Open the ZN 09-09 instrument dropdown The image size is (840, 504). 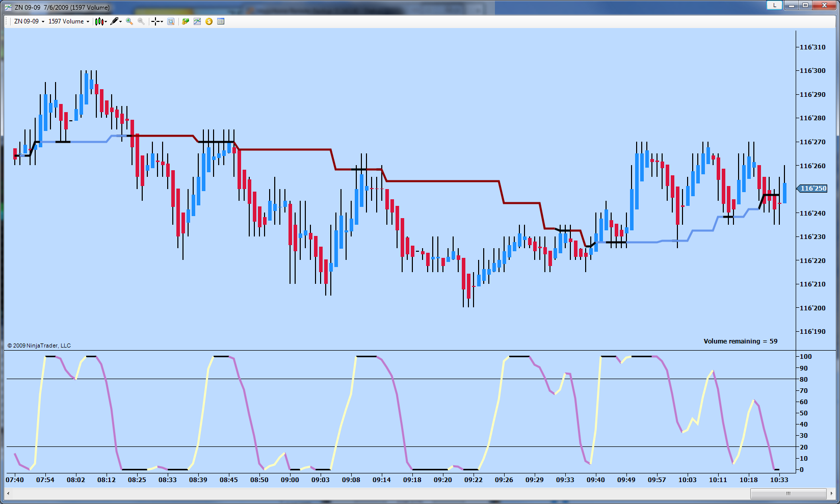[x=29, y=21]
